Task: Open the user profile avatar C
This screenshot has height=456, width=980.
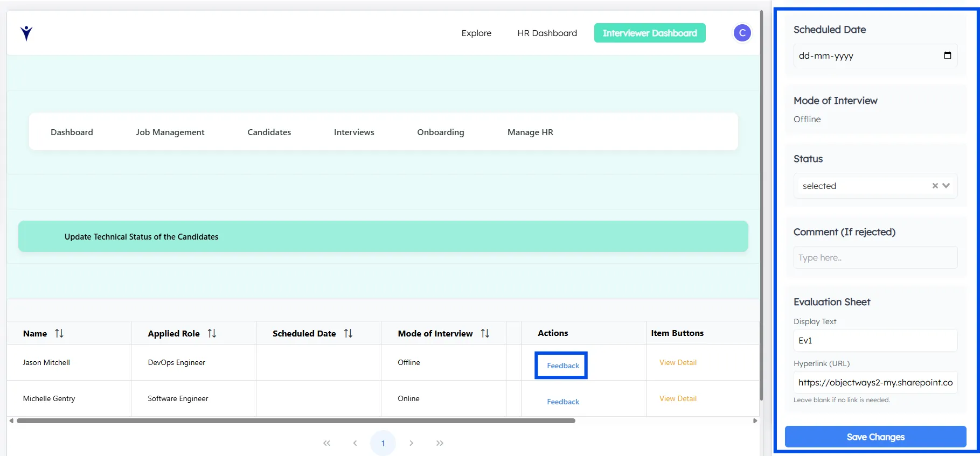Action: tap(742, 33)
